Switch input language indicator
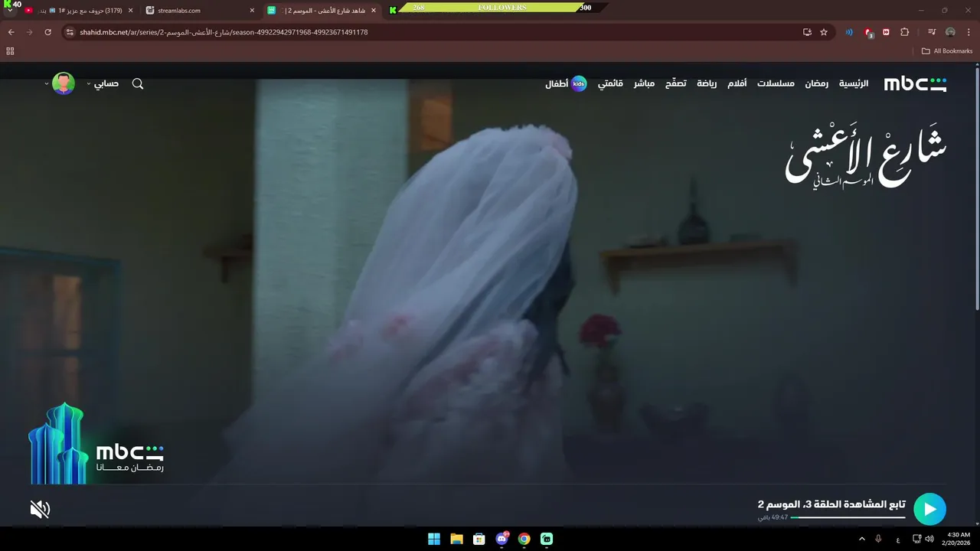 pos(898,539)
